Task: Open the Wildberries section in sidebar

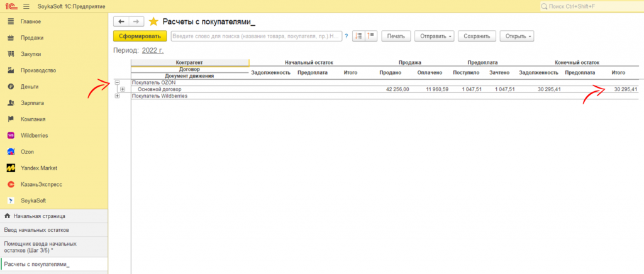Action: click(x=34, y=135)
